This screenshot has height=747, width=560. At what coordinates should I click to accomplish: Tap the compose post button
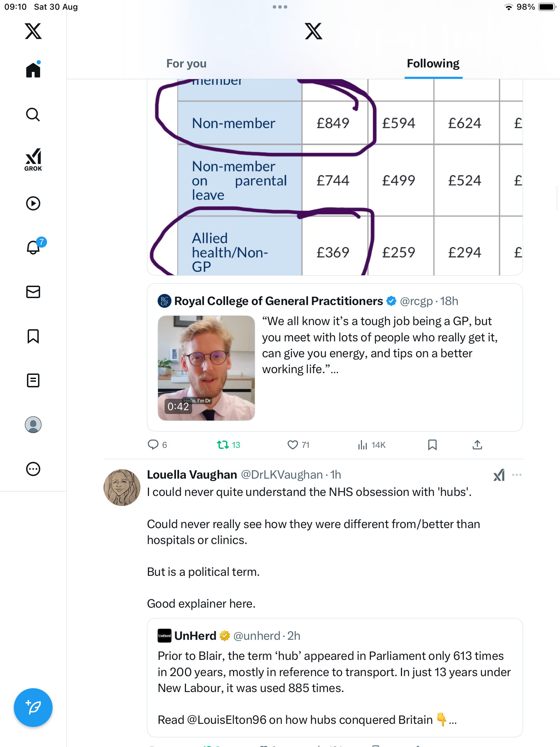click(33, 708)
